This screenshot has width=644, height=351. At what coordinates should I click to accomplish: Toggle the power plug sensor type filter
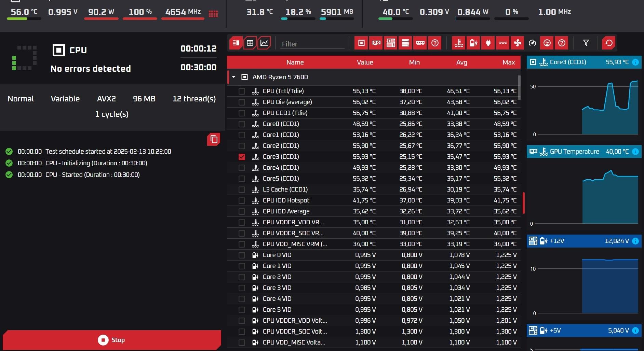coord(488,43)
